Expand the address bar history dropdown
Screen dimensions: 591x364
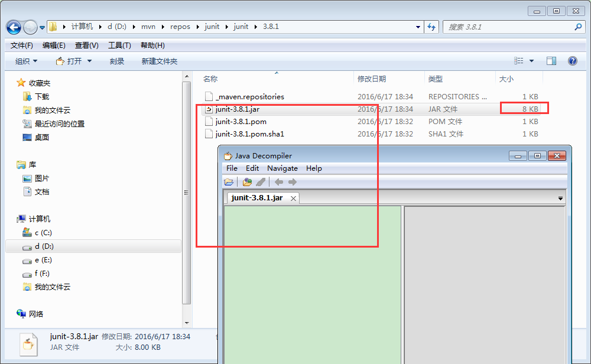click(418, 27)
